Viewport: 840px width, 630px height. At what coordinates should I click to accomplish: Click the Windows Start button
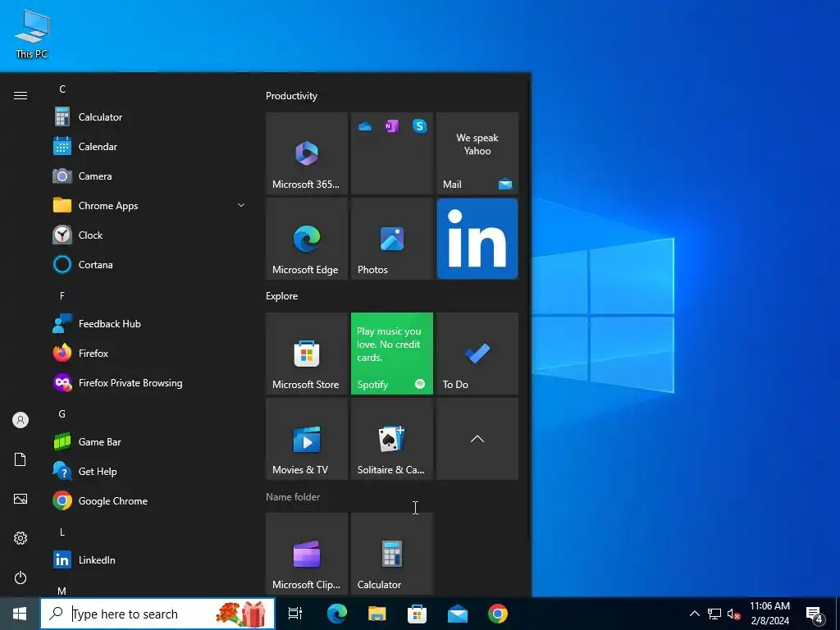coord(20,614)
